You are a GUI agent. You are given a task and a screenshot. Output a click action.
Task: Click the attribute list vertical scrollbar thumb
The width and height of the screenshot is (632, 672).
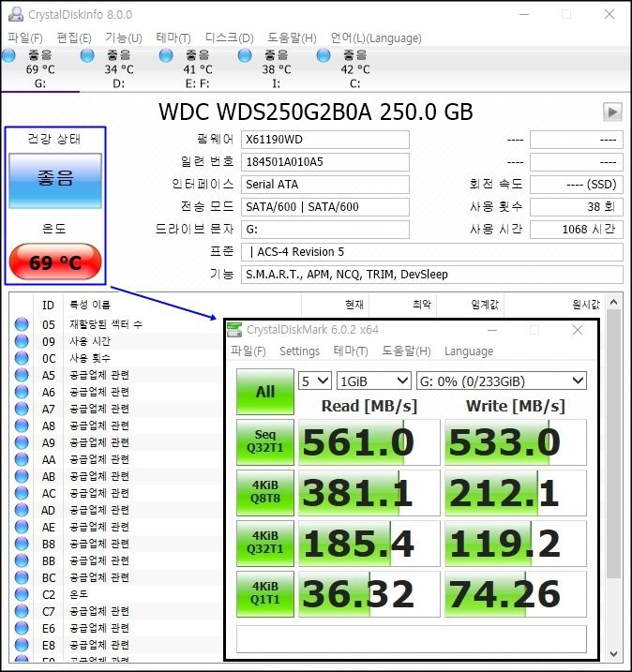click(x=613, y=443)
